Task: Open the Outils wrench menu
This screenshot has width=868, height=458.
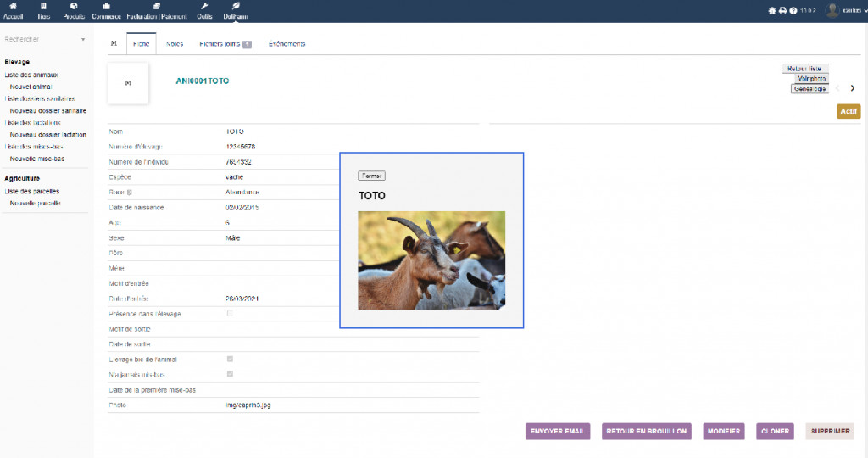Action: 204,11
